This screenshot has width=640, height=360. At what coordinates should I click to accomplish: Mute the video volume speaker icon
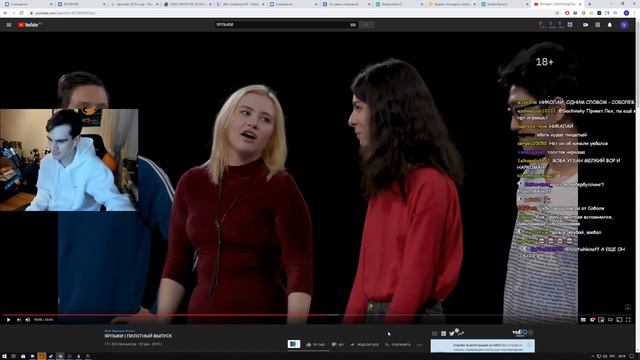(28, 320)
